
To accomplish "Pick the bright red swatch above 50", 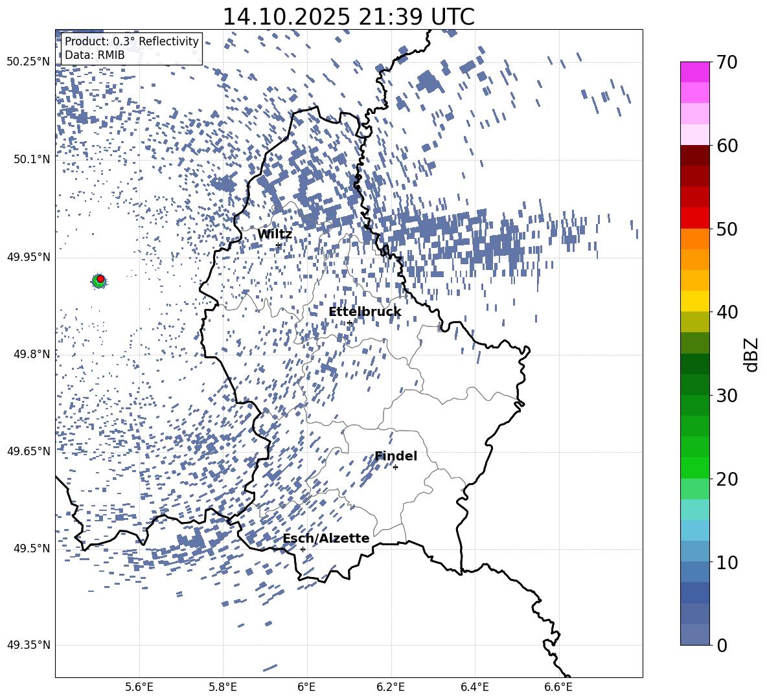I will tap(694, 218).
